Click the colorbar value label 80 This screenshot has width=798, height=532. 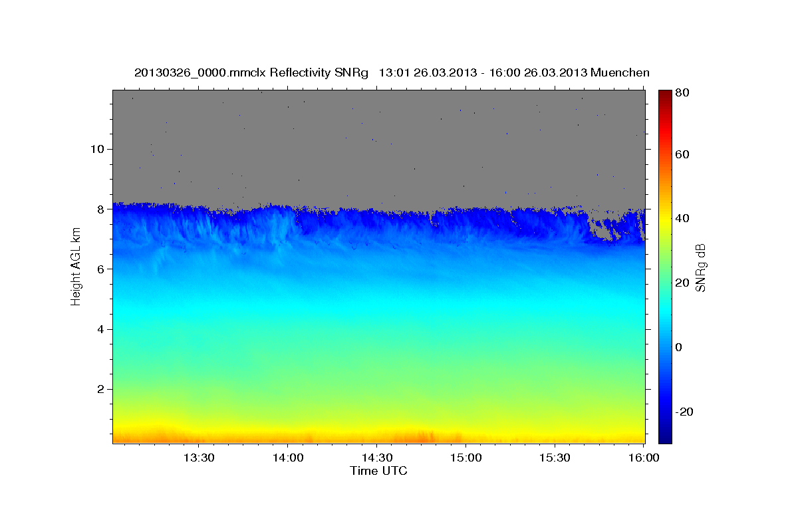tap(684, 93)
